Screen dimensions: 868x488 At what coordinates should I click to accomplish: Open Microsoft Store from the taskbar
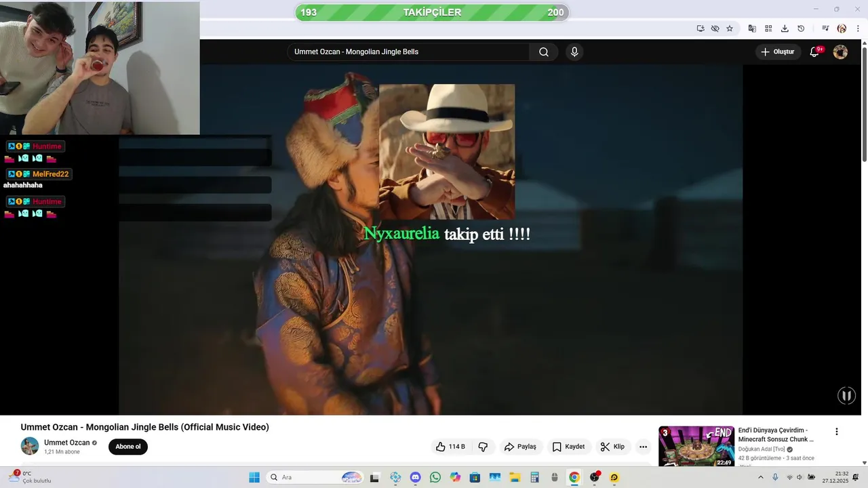[x=475, y=477]
